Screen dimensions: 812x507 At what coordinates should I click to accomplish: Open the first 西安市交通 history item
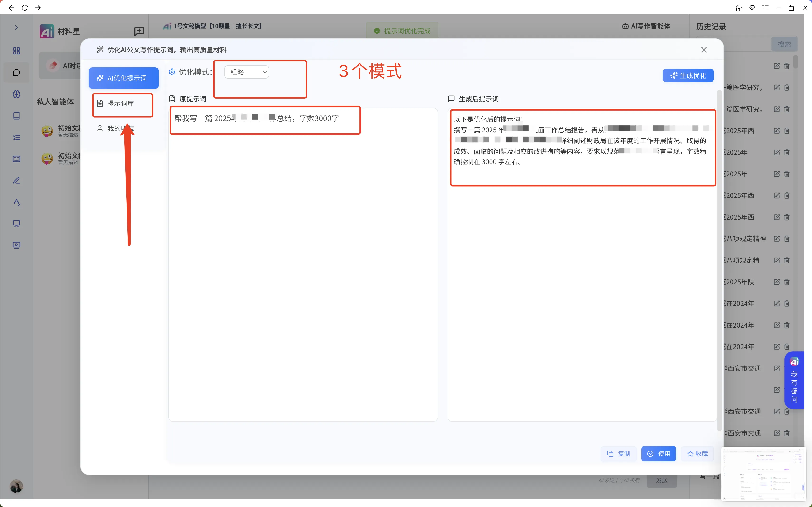coord(742,368)
